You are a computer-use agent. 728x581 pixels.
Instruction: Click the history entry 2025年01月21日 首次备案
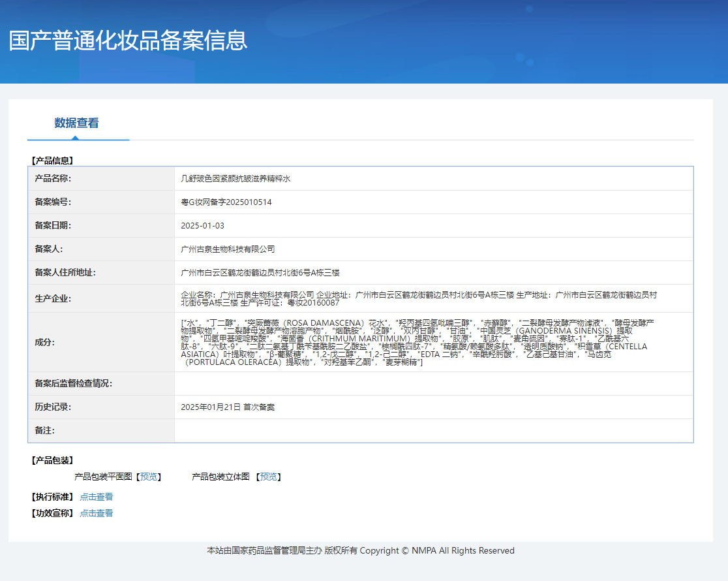pos(228,407)
